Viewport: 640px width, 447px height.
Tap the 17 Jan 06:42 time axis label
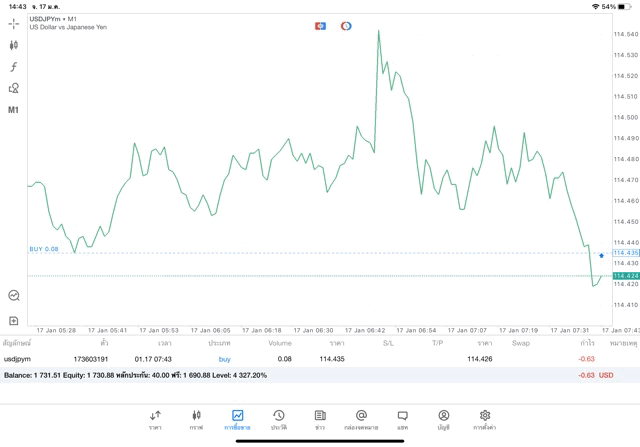click(x=365, y=330)
